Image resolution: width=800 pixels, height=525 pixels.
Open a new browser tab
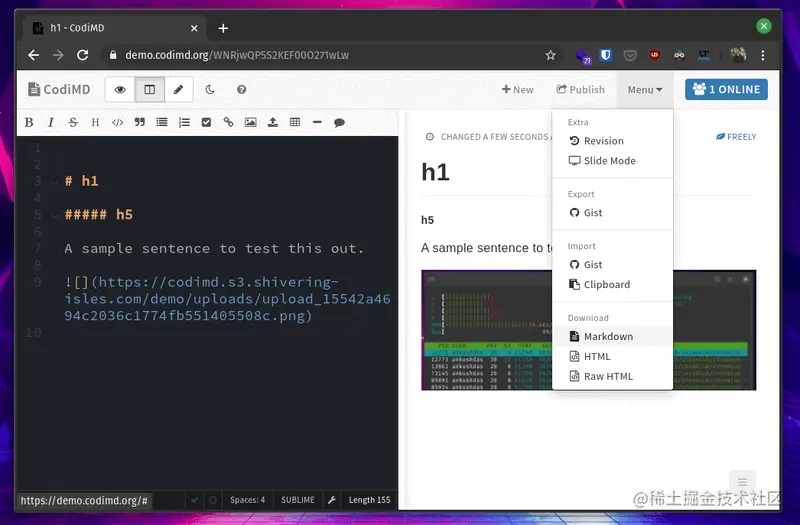223,29
